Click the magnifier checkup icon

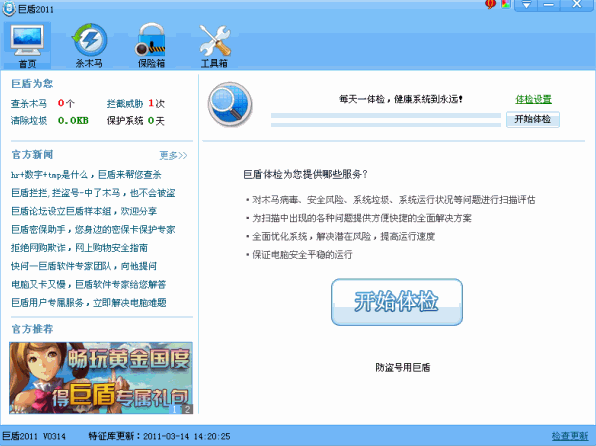pyautogui.click(x=230, y=105)
